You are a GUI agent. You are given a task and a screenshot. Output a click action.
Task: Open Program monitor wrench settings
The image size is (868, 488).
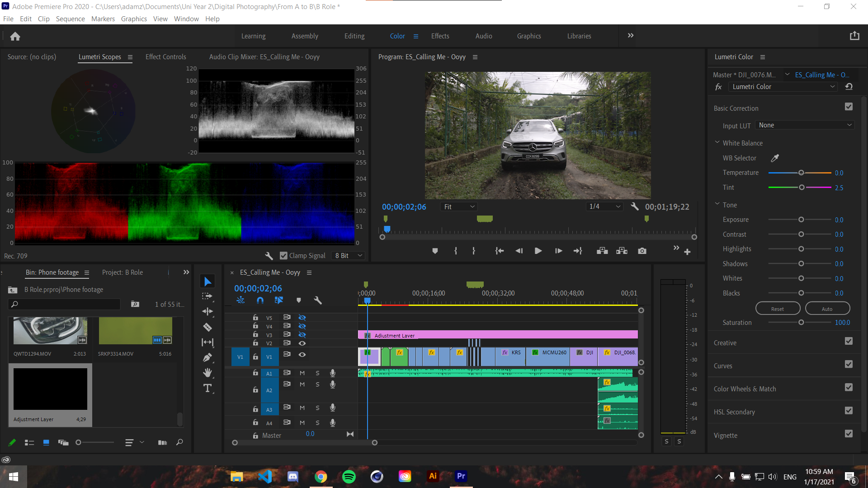[635, 206]
